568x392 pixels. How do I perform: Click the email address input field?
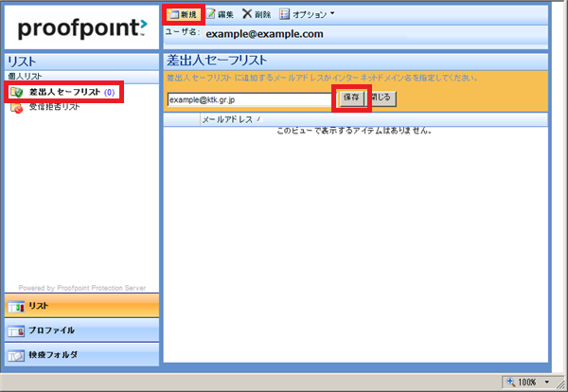tap(250, 99)
